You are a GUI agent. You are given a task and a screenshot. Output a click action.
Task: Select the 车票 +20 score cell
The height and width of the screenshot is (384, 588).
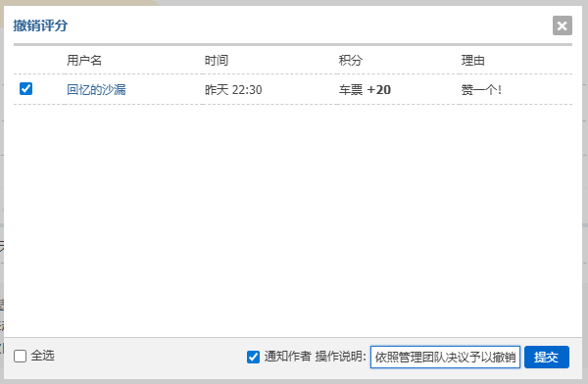[365, 90]
